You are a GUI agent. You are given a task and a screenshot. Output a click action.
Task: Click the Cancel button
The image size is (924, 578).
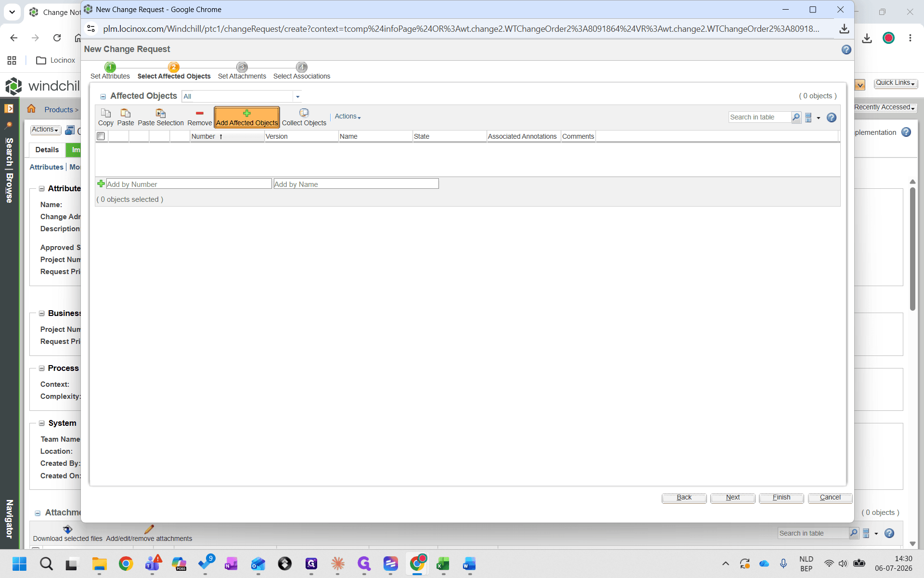[x=830, y=498]
